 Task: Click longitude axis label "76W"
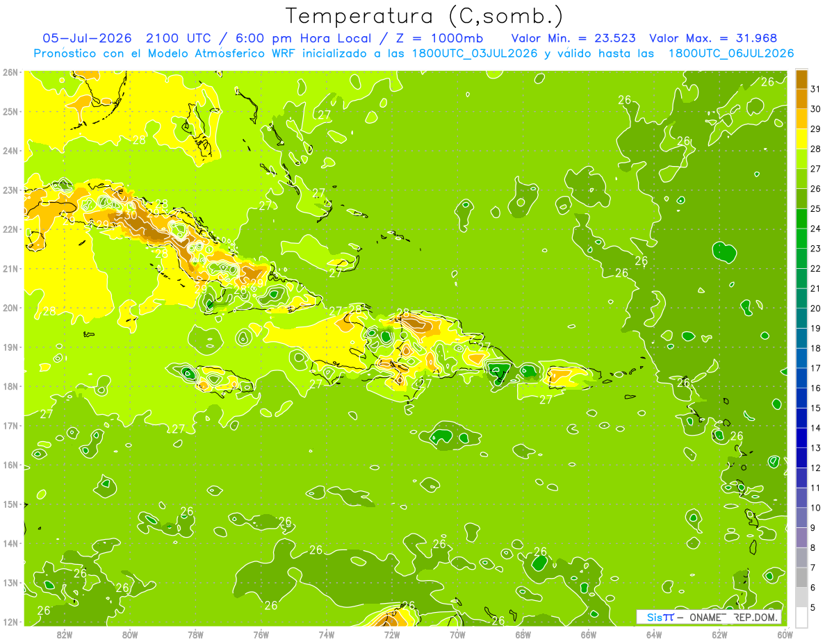pyautogui.click(x=261, y=634)
